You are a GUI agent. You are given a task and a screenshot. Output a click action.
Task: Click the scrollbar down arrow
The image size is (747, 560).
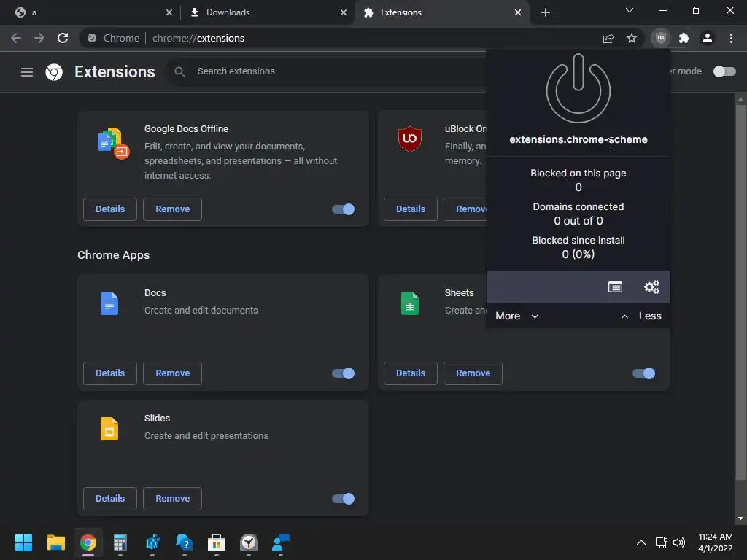pos(740,518)
